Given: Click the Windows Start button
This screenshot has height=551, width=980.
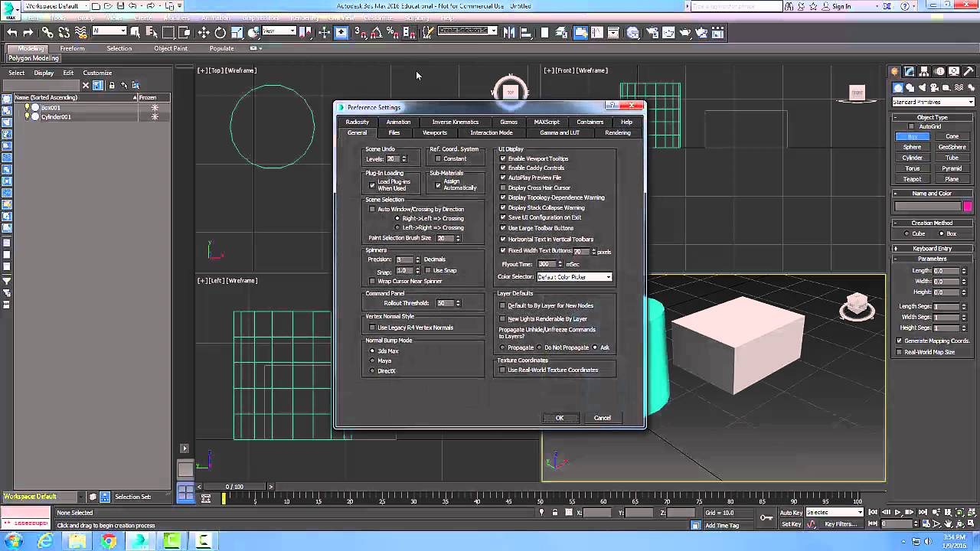Looking at the screenshot, I should (14, 541).
